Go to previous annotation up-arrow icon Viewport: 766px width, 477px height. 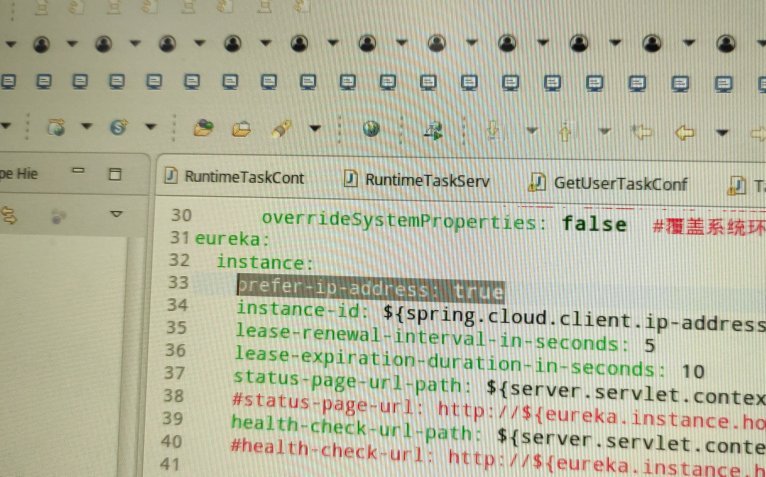pos(565,132)
